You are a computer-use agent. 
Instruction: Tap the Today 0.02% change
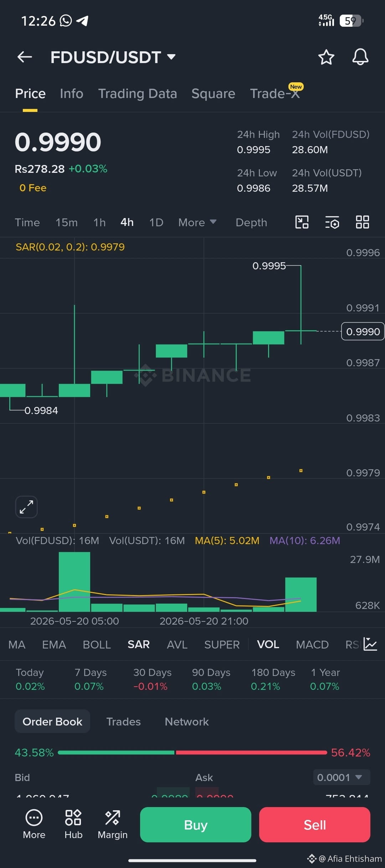(30, 679)
